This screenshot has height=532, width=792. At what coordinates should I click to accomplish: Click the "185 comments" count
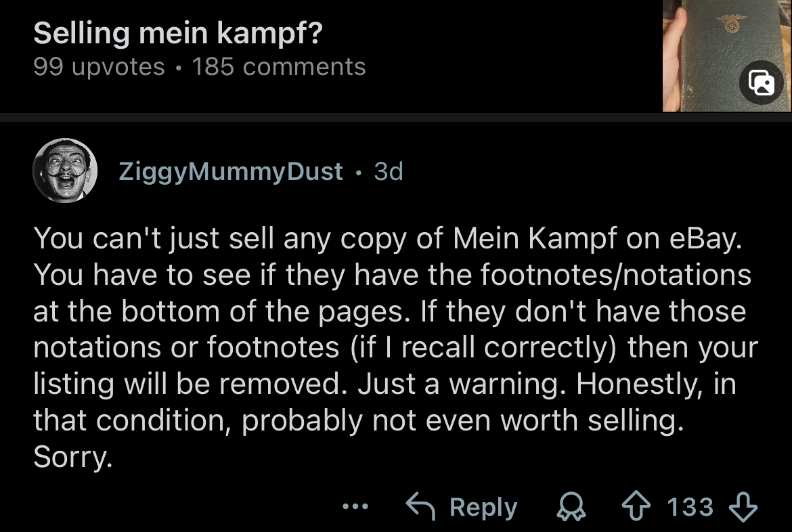(x=279, y=67)
